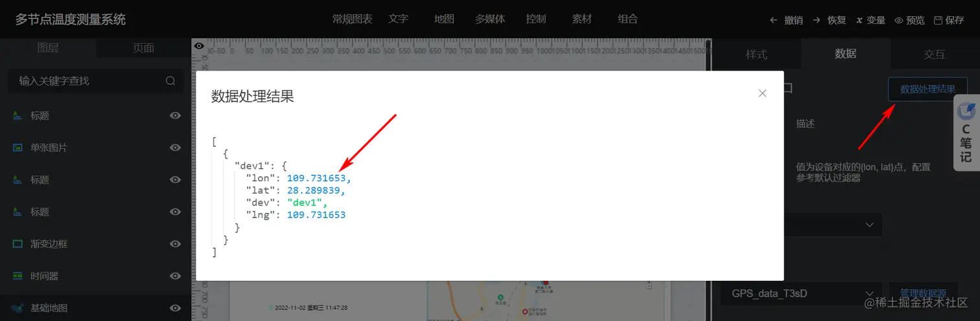
Task: Click the 2022-11-02 timestamp on canvas
Action: (x=311, y=307)
